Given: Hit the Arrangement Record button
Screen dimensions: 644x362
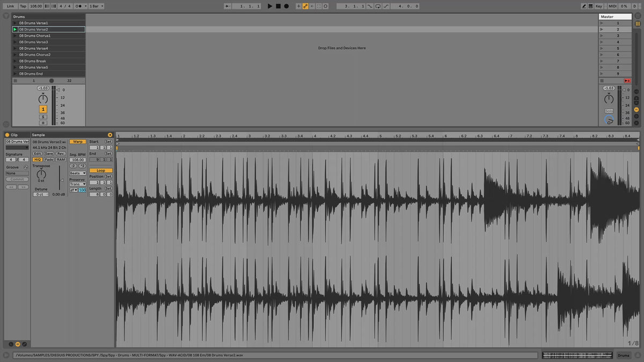Looking at the screenshot, I should click(286, 6).
